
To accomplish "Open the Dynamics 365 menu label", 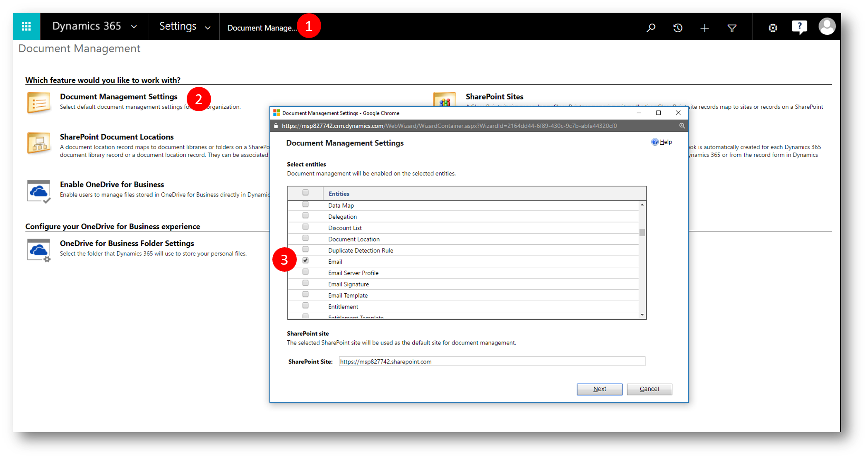I will (x=87, y=26).
